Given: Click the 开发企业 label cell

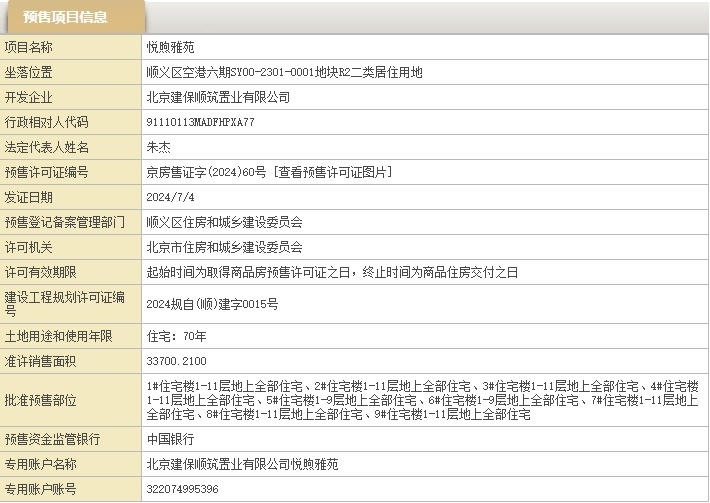Looking at the screenshot, I should coord(71,97).
